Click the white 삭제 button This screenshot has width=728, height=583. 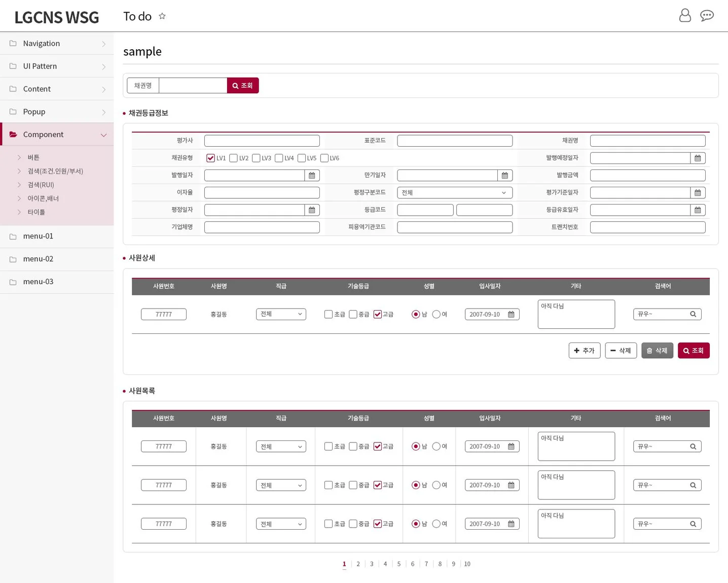[621, 351]
